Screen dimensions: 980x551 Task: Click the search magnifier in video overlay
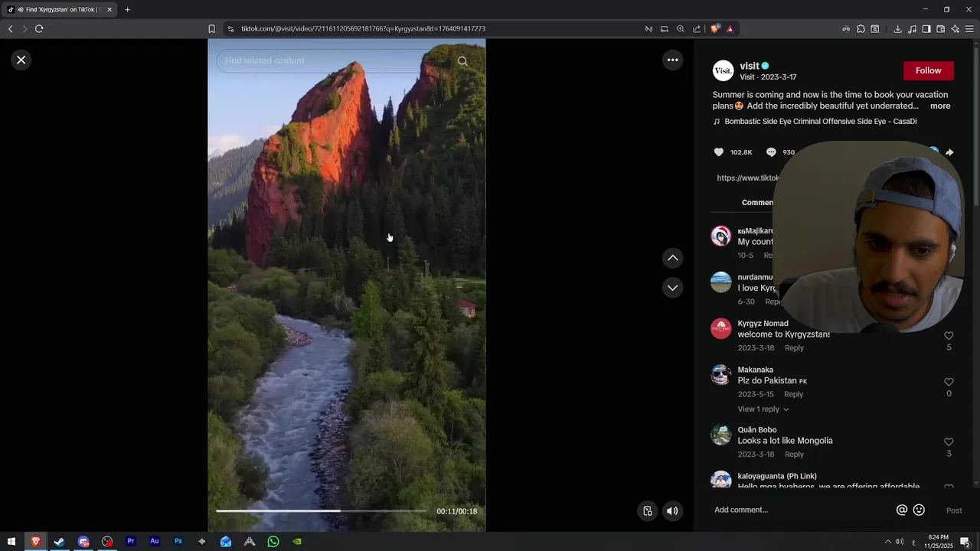click(x=462, y=61)
